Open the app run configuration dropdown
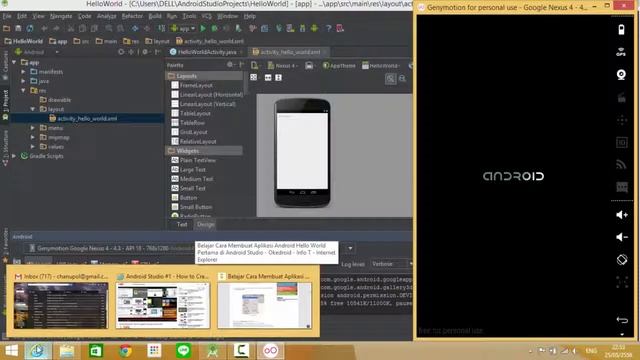 tap(183, 29)
